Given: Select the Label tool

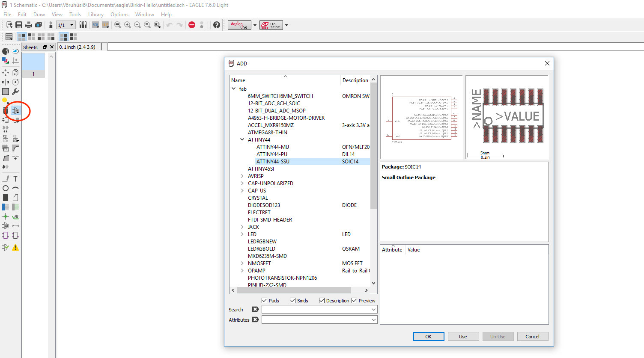Looking at the screenshot, I should coord(15,216).
